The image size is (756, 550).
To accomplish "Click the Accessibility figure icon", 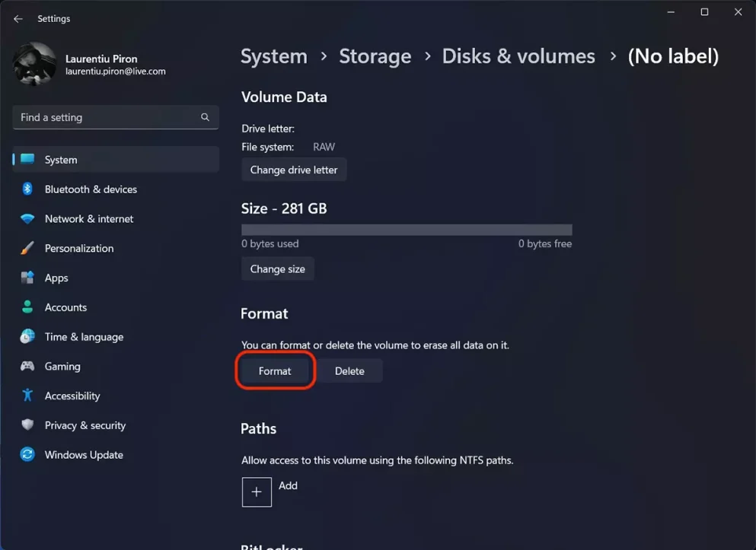I will click(x=28, y=396).
